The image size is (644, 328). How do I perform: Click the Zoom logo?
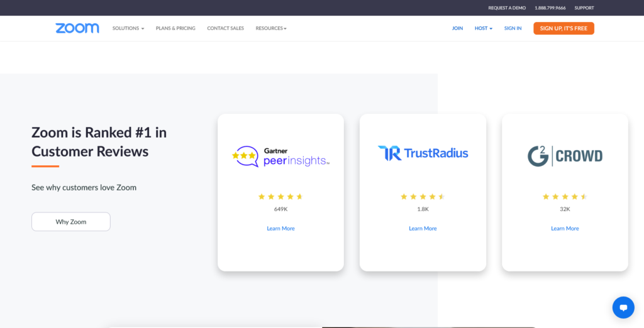[77, 28]
